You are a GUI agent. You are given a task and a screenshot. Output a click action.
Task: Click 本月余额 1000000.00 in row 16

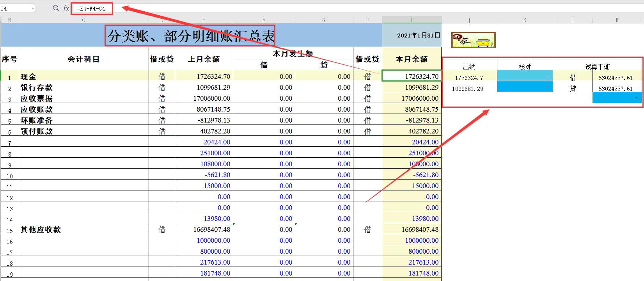click(412, 240)
